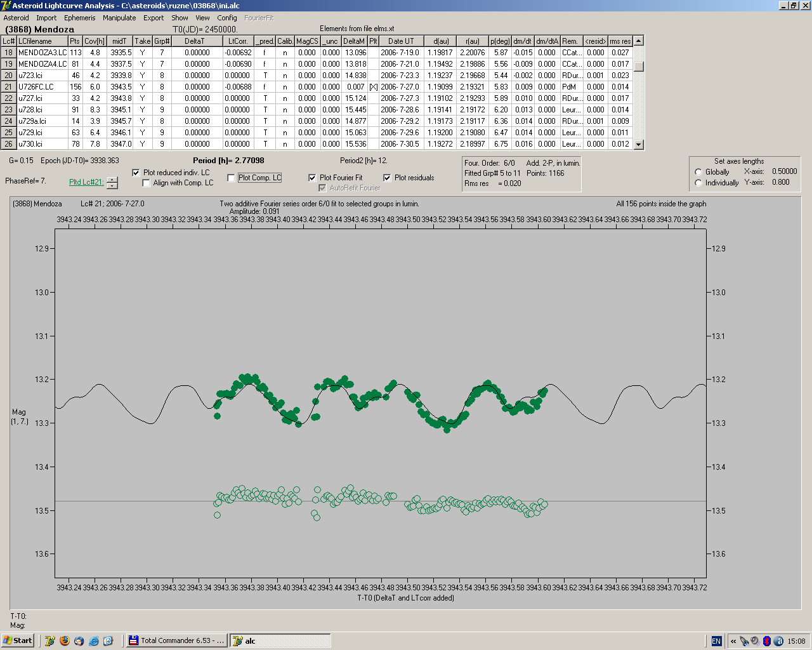
Task: Switch to Total Commander 6.53 taskbar button
Action: [x=176, y=640]
